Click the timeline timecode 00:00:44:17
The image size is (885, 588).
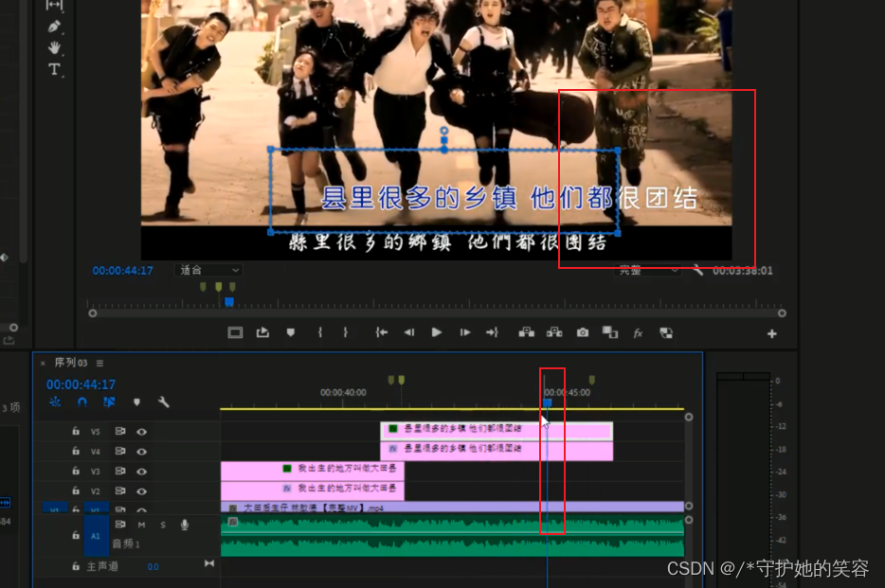[81, 384]
